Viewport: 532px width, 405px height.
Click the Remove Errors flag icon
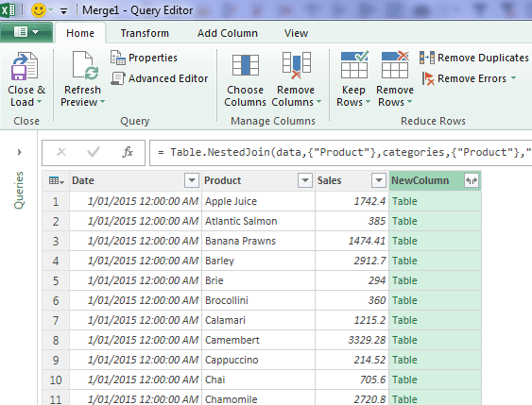click(x=428, y=78)
